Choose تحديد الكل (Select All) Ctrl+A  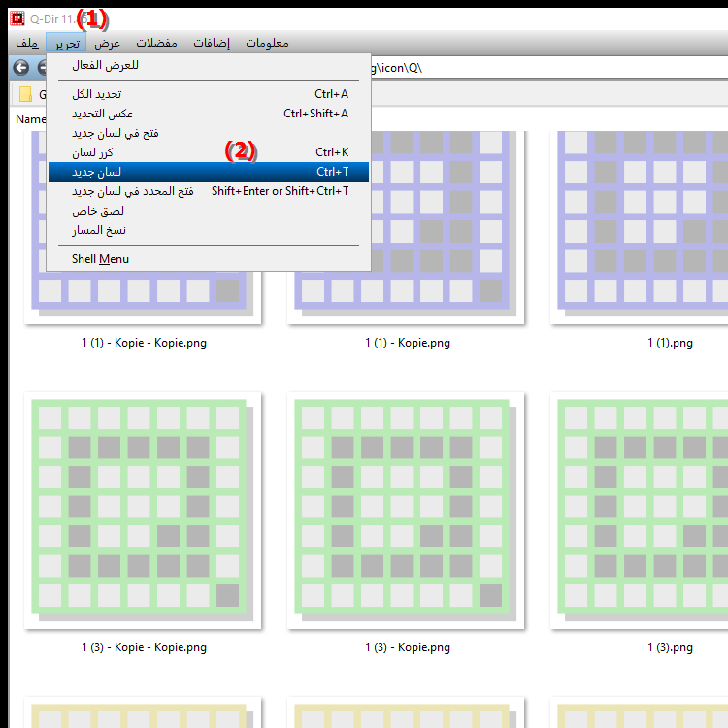click(209, 94)
